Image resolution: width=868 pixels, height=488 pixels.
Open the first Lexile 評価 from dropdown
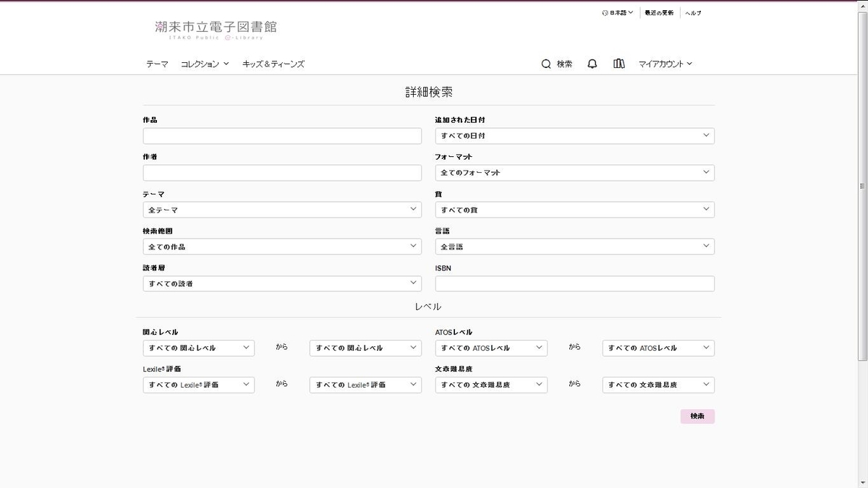tap(199, 385)
